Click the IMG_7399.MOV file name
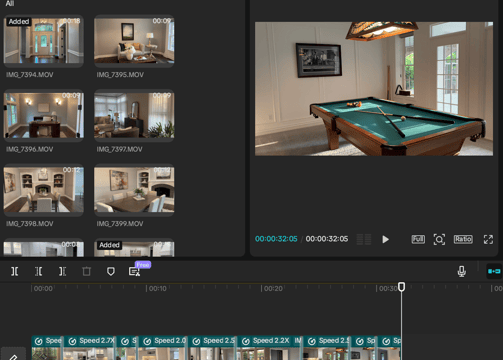This screenshot has width=503, height=360. pyautogui.click(x=120, y=224)
